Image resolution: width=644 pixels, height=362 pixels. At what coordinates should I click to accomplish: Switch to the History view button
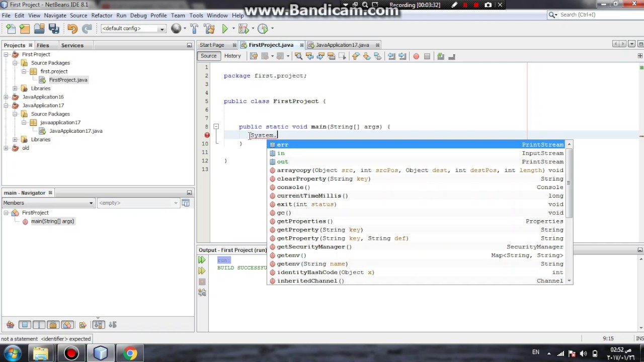coord(232,56)
